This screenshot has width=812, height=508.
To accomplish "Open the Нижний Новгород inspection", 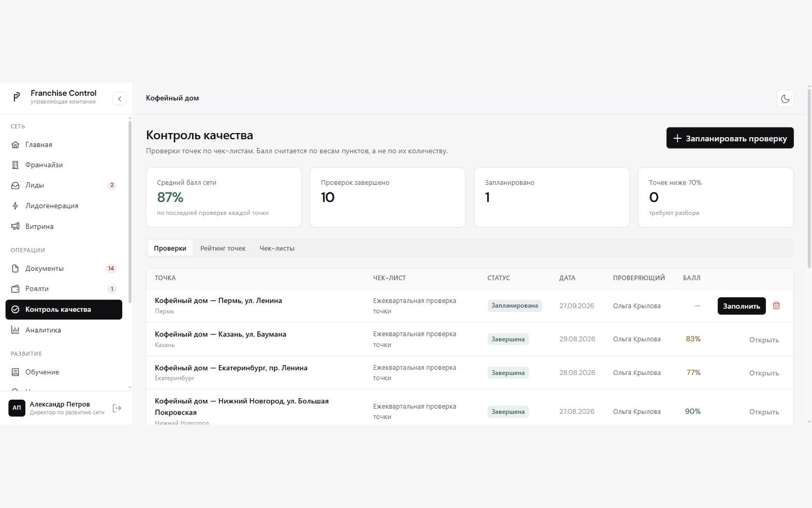I will click(764, 412).
